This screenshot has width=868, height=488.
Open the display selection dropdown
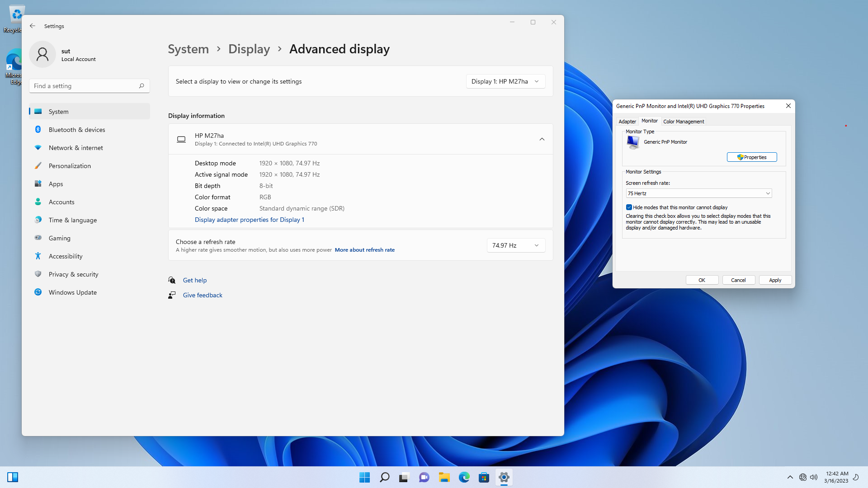click(505, 81)
